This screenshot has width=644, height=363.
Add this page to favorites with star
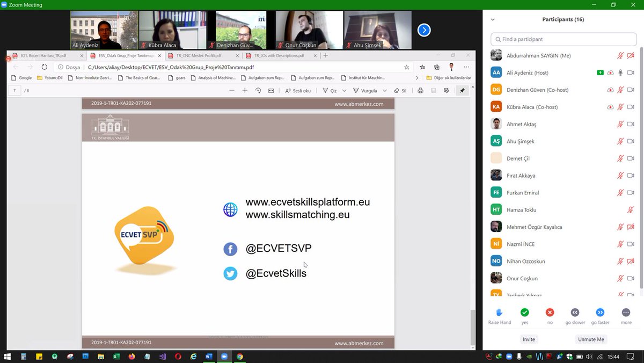(x=407, y=67)
